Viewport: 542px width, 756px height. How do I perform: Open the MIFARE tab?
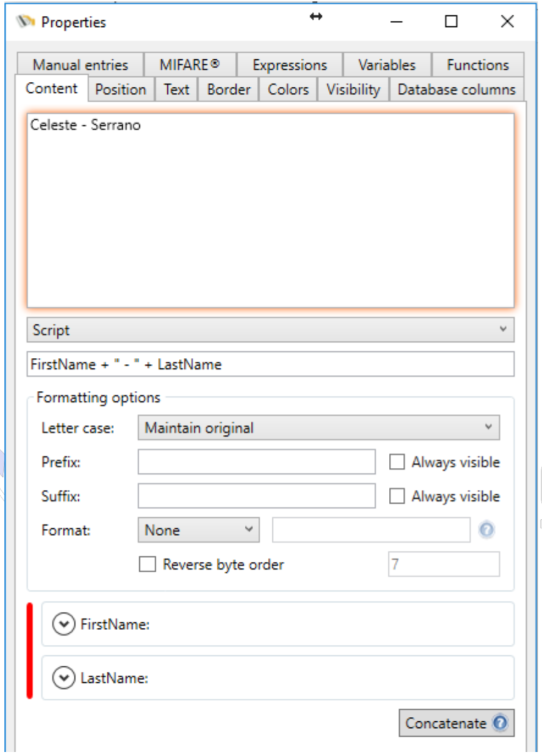[189, 65]
